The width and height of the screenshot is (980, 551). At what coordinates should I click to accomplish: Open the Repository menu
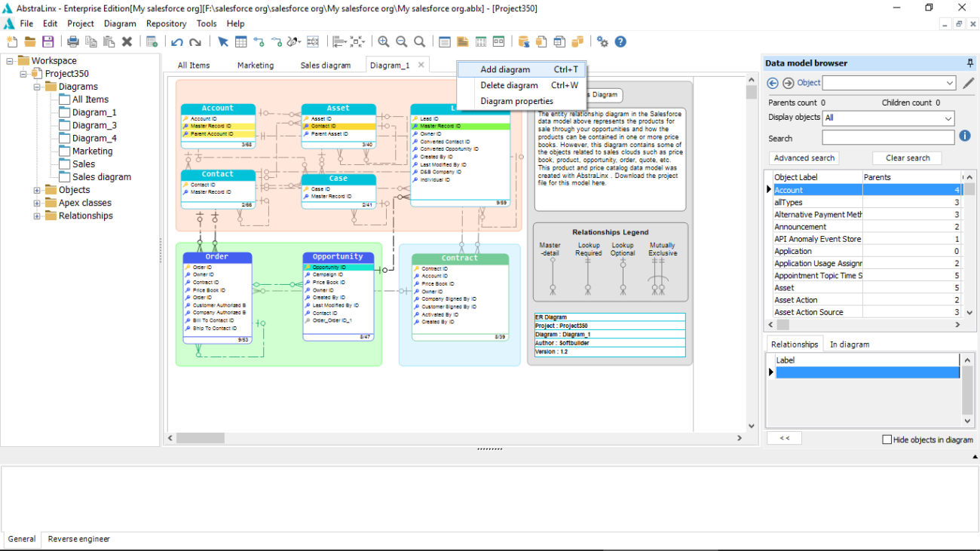166,23
